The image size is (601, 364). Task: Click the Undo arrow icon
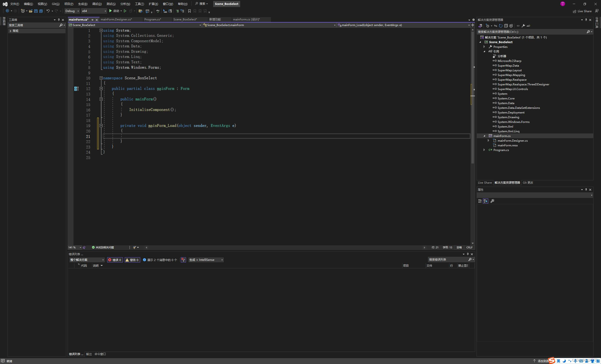[x=48, y=11]
